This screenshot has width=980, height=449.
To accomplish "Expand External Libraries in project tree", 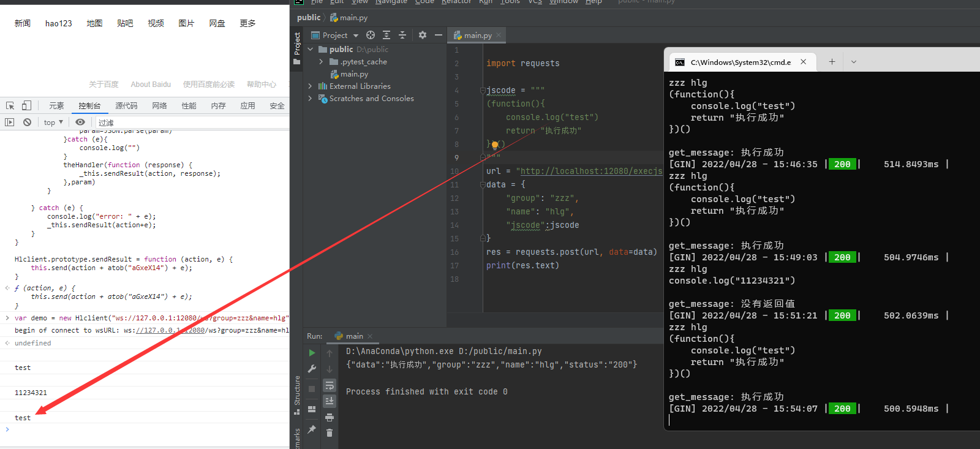I will click(x=310, y=86).
